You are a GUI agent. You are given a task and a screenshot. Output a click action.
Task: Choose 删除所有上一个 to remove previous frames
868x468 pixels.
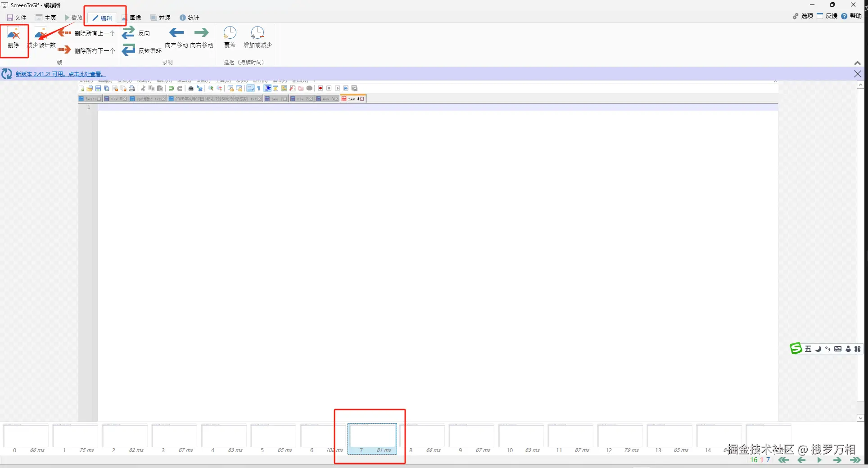pyautogui.click(x=86, y=33)
